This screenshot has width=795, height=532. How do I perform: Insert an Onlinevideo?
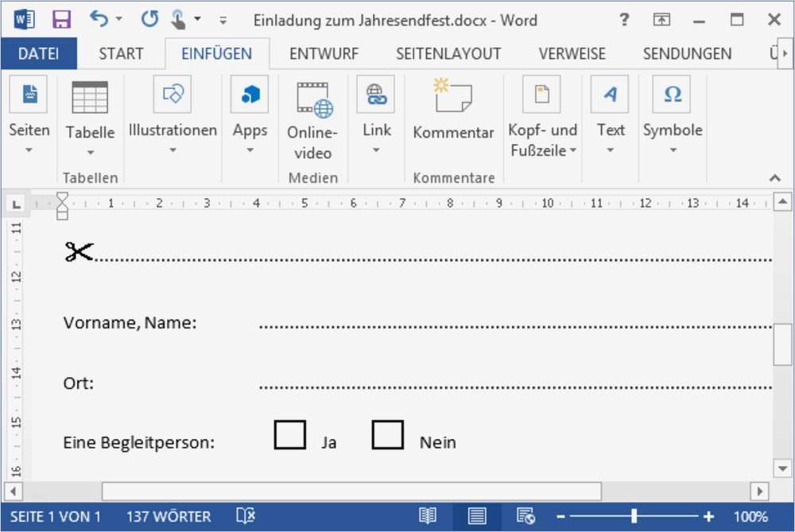[312, 121]
